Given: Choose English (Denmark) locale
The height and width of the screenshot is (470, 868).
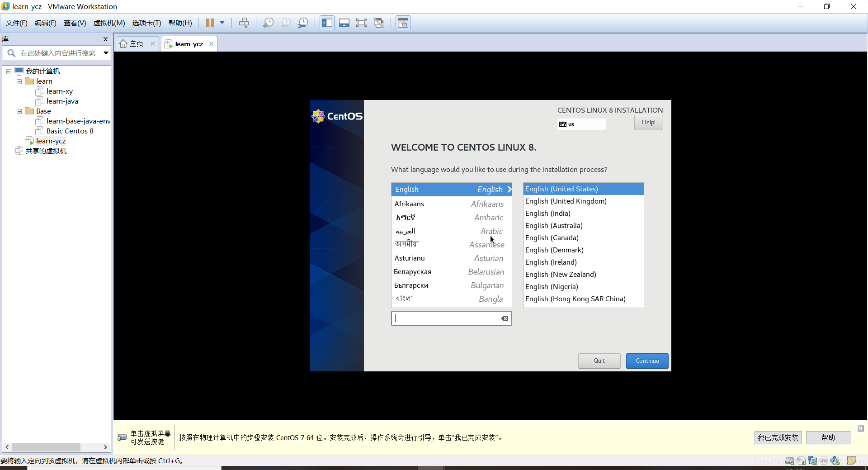Looking at the screenshot, I should 583,250.
